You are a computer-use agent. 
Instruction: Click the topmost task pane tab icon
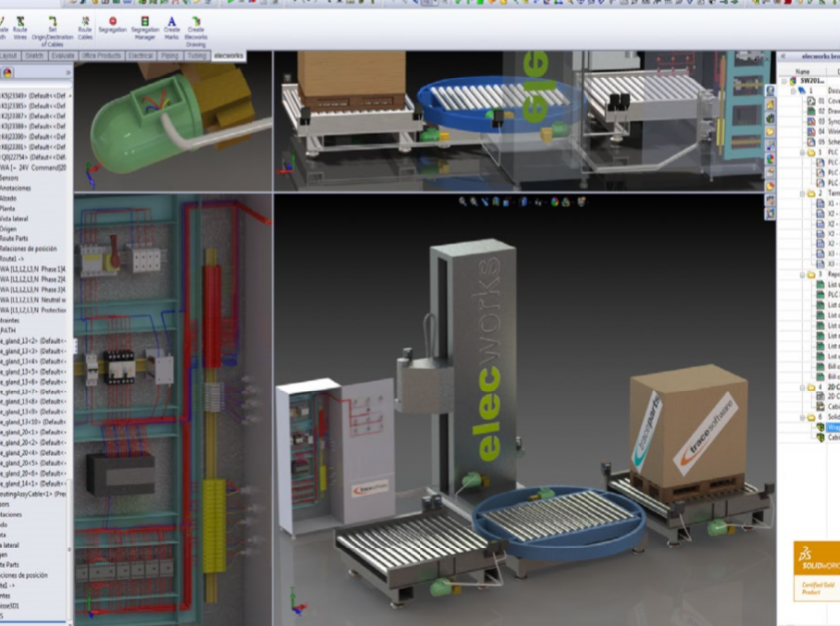(770, 91)
